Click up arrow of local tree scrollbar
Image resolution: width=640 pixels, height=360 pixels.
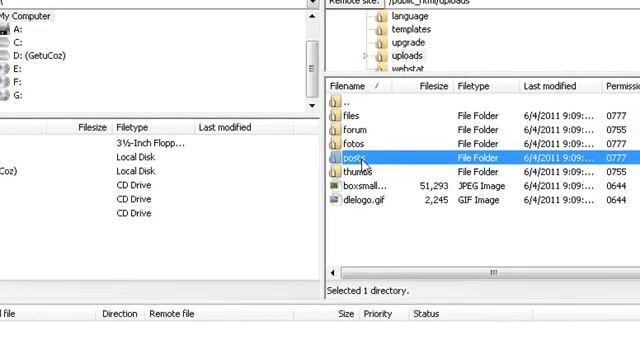point(312,17)
